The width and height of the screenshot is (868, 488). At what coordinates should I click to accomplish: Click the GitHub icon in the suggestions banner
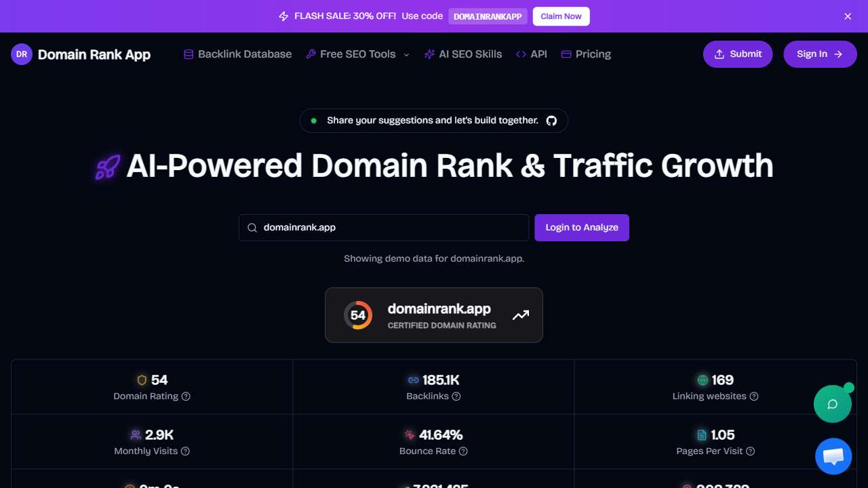tap(551, 120)
